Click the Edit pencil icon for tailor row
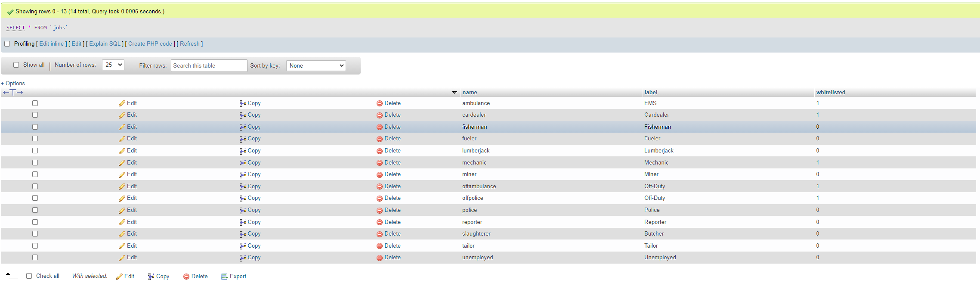980x283 pixels. 122,246
